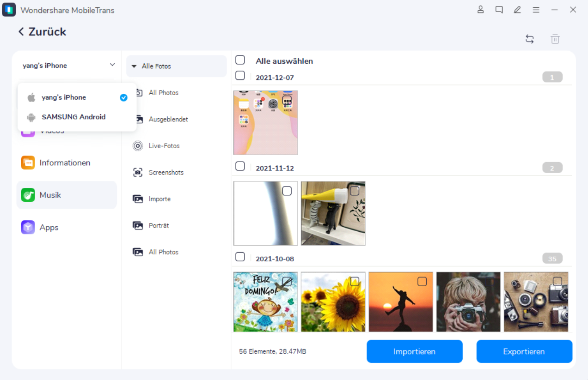Open the Apps category
Screen dimensions: 588x380
click(67, 227)
